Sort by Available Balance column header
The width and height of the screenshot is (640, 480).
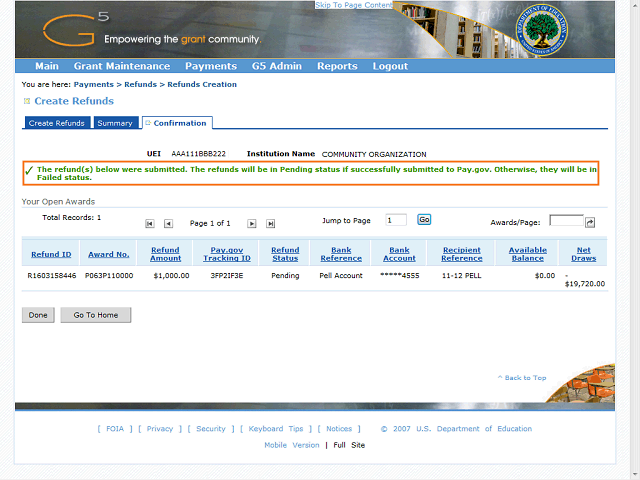click(528, 254)
